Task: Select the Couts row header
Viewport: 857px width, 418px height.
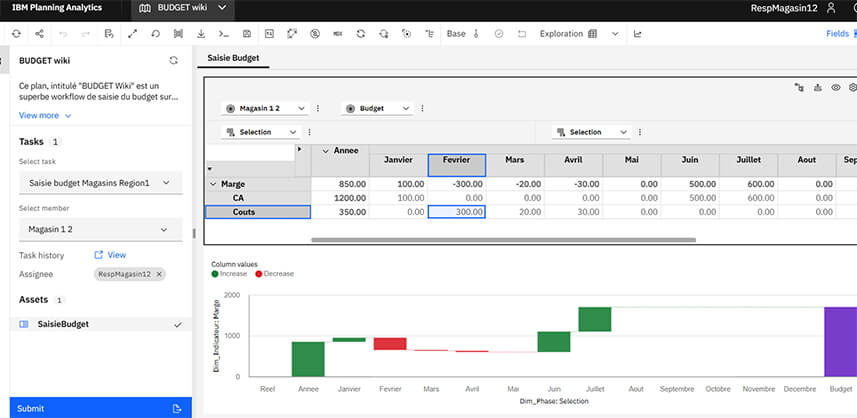Action: (x=258, y=212)
